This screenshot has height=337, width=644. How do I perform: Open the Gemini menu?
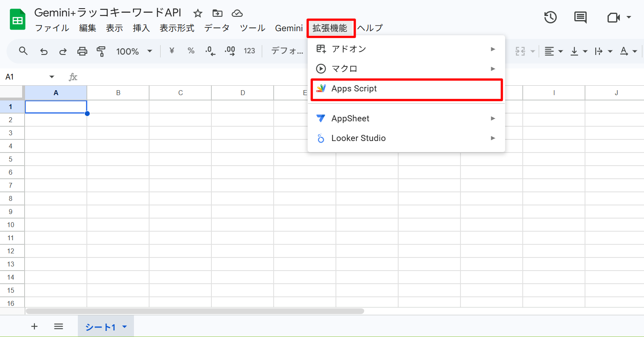[289, 28]
